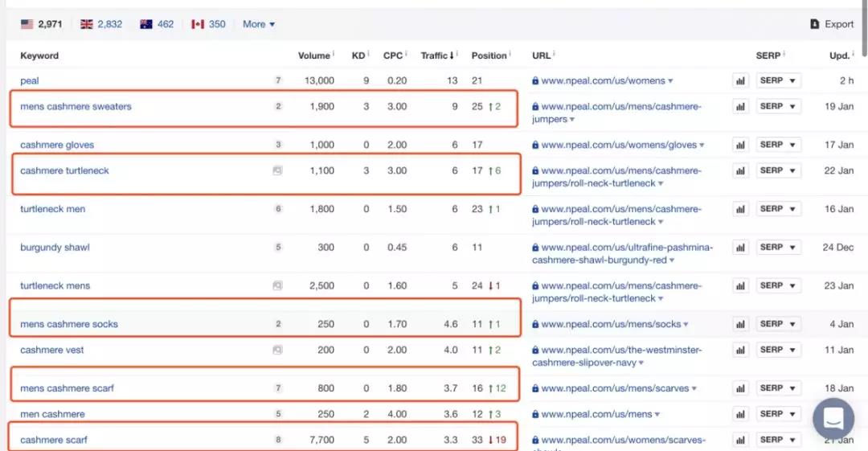The height and width of the screenshot is (451, 868).
Task: Click SERP features icon for cashmere vest
Action: pos(277,350)
